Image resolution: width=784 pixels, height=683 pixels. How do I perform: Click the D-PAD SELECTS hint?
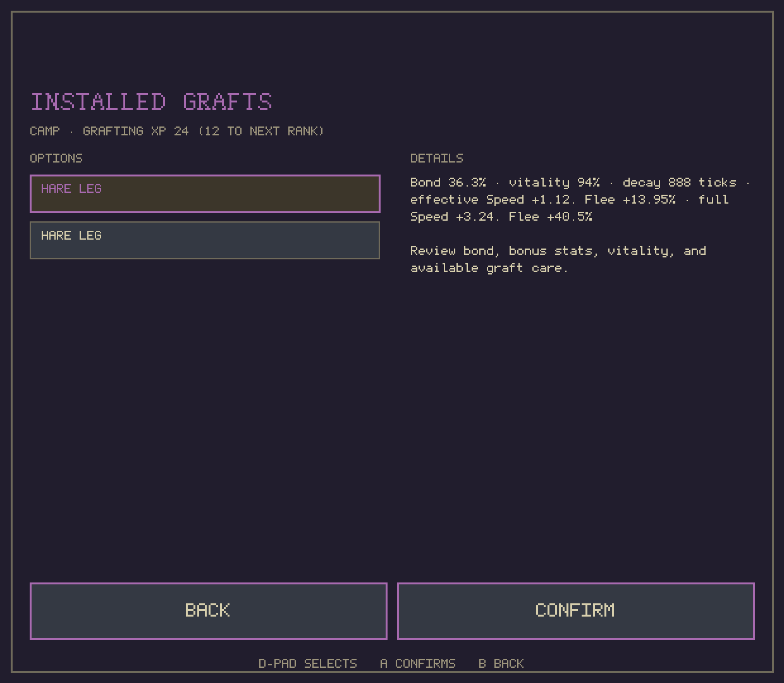tap(308, 663)
